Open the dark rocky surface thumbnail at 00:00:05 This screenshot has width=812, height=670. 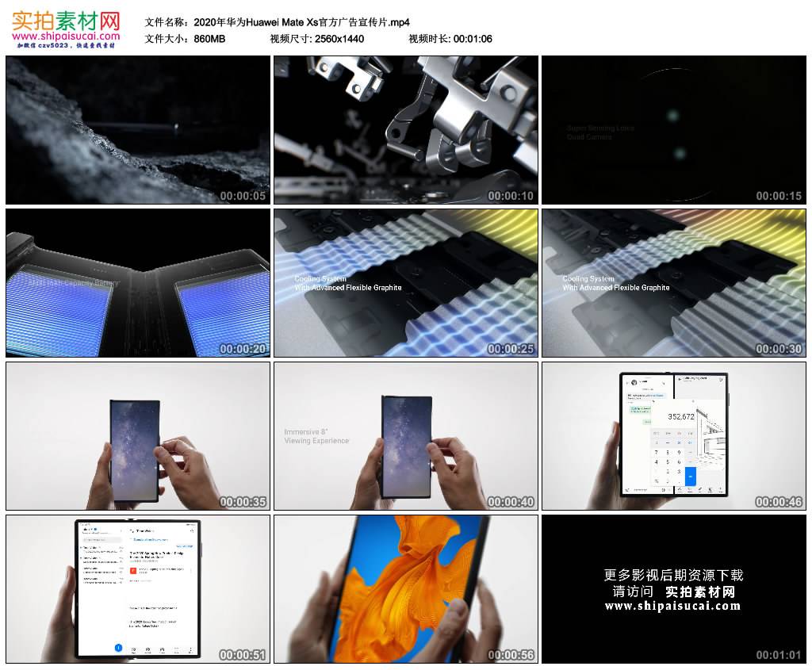(138, 130)
